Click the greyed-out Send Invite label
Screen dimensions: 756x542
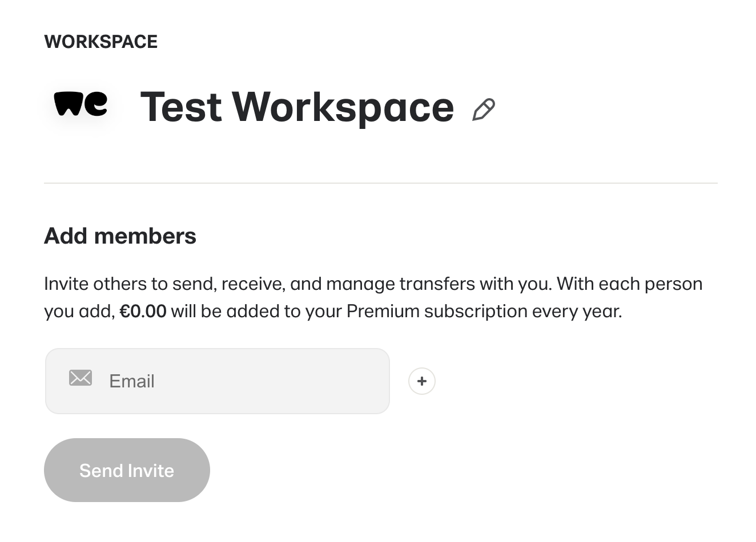tap(127, 471)
